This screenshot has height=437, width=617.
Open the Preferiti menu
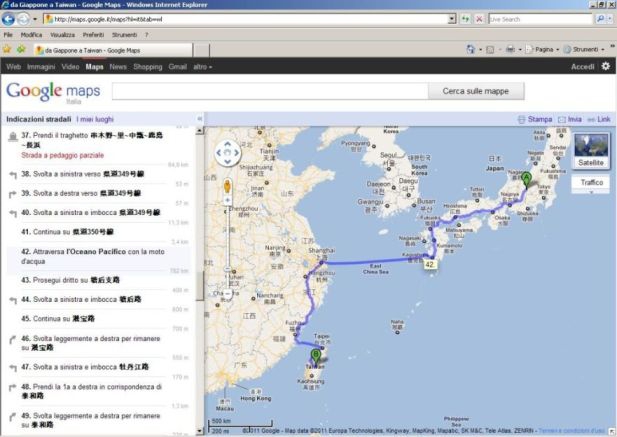(93, 35)
